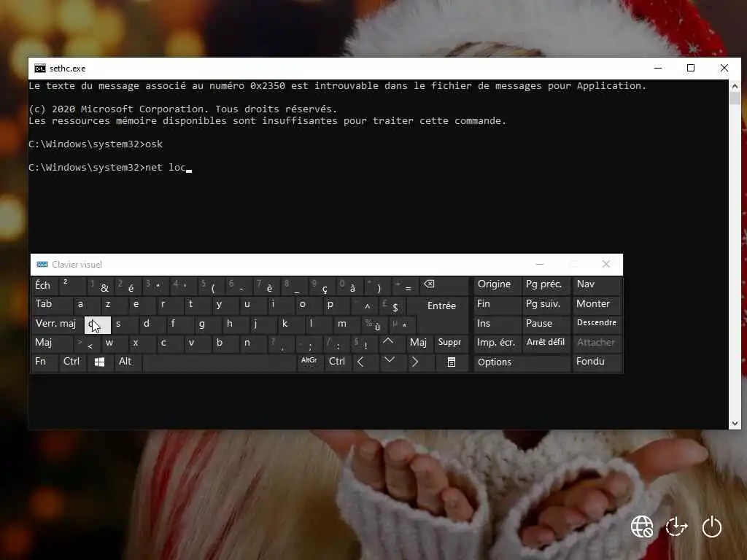The width and height of the screenshot is (747, 560).
Task: Click the Monter move up key
Action: (x=597, y=305)
